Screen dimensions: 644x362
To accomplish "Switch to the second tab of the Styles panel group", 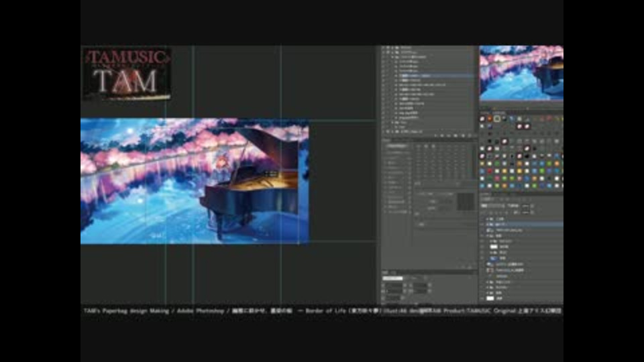I will [x=499, y=112].
